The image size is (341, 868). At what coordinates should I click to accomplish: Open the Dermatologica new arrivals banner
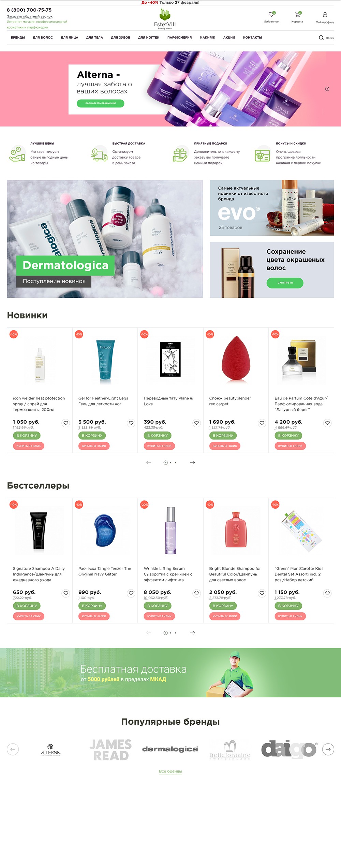(x=105, y=239)
